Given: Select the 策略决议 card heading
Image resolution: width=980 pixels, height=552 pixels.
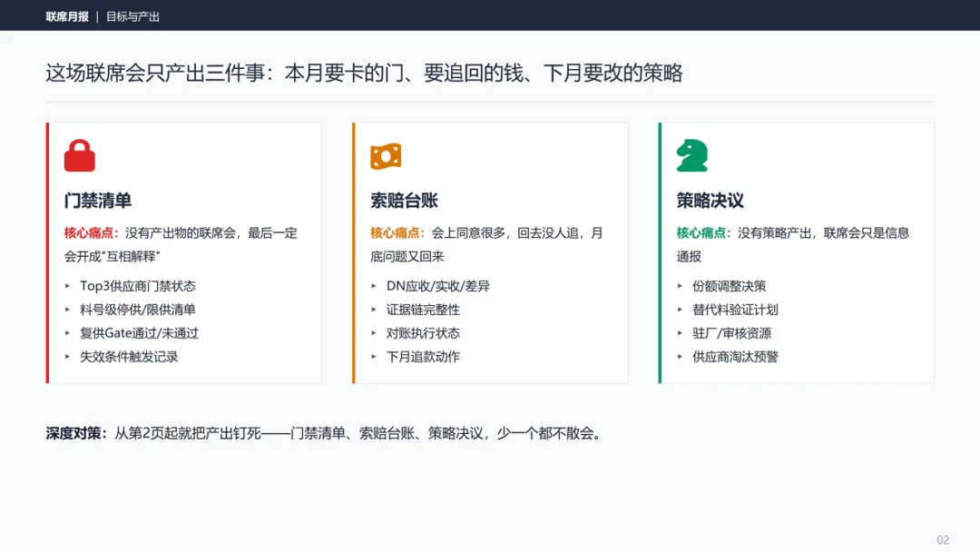Looking at the screenshot, I should point(710,201).
